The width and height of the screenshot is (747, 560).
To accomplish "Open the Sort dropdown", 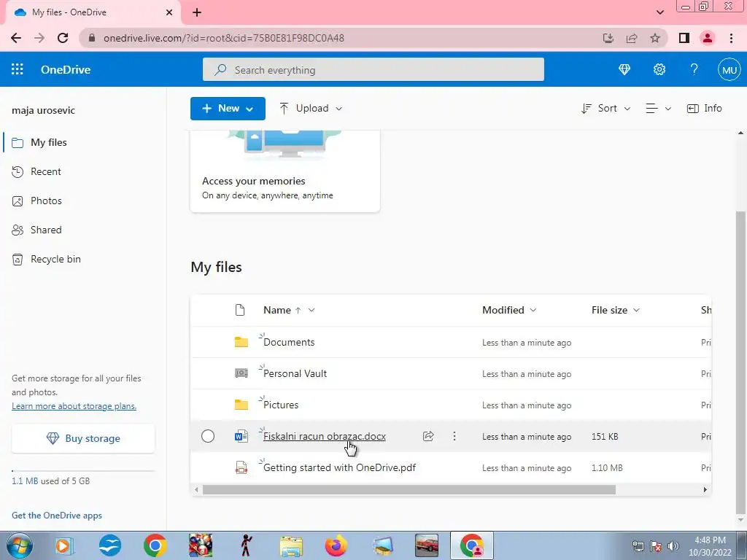I will click(606, 109).
